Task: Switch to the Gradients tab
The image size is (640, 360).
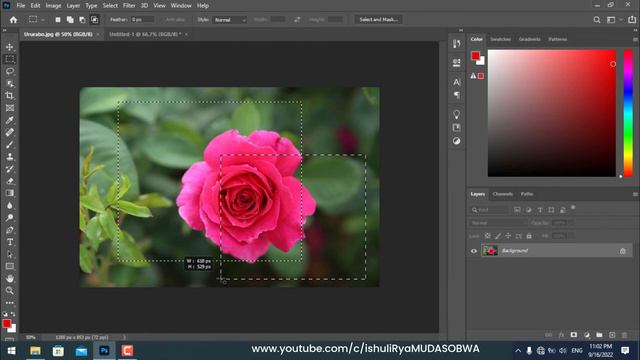Action: pos(529,40)
